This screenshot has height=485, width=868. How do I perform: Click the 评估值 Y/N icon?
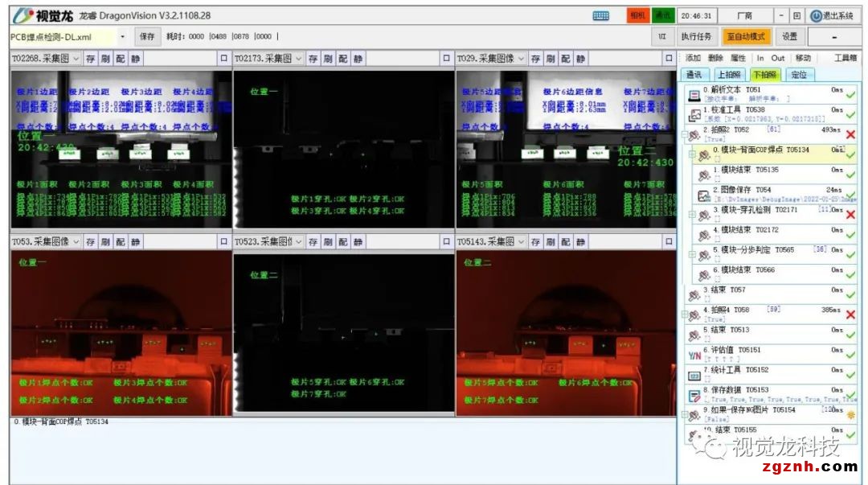[694, 355]
